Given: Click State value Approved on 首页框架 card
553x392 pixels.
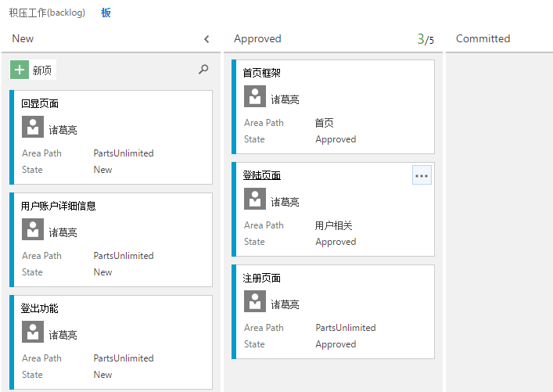Looking at the screenshot, I should [336, 139].
